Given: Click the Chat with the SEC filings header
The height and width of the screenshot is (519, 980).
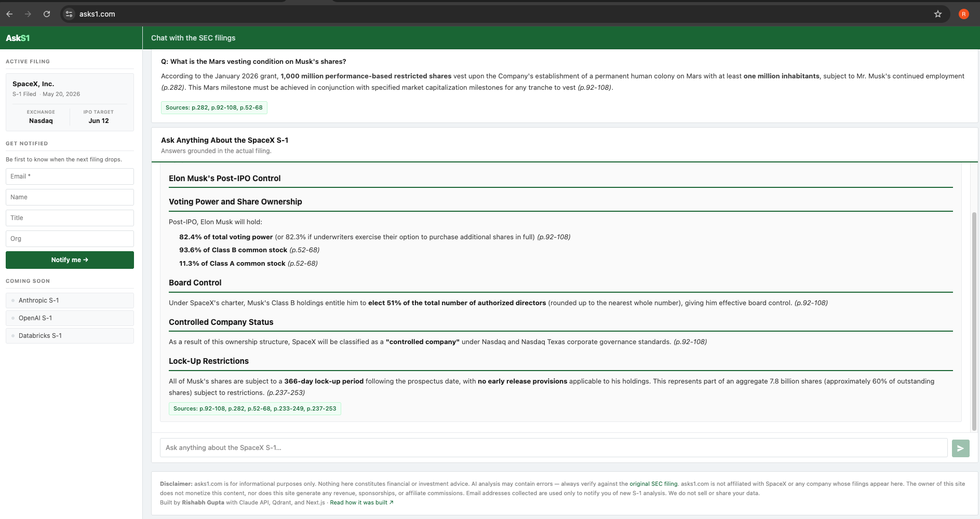Looking at the screenshot, I should click(x=193, y=38).
